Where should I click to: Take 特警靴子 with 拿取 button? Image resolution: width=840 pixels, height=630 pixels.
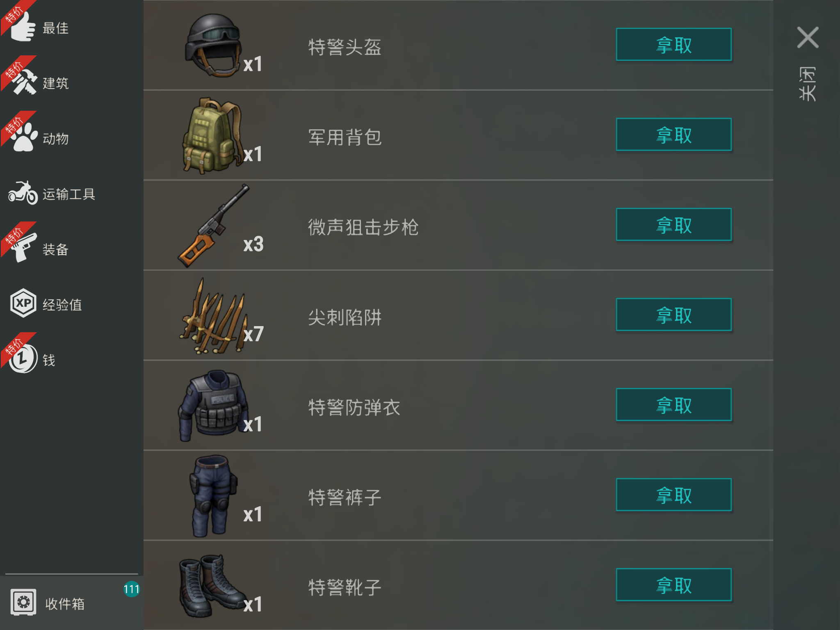673,585
